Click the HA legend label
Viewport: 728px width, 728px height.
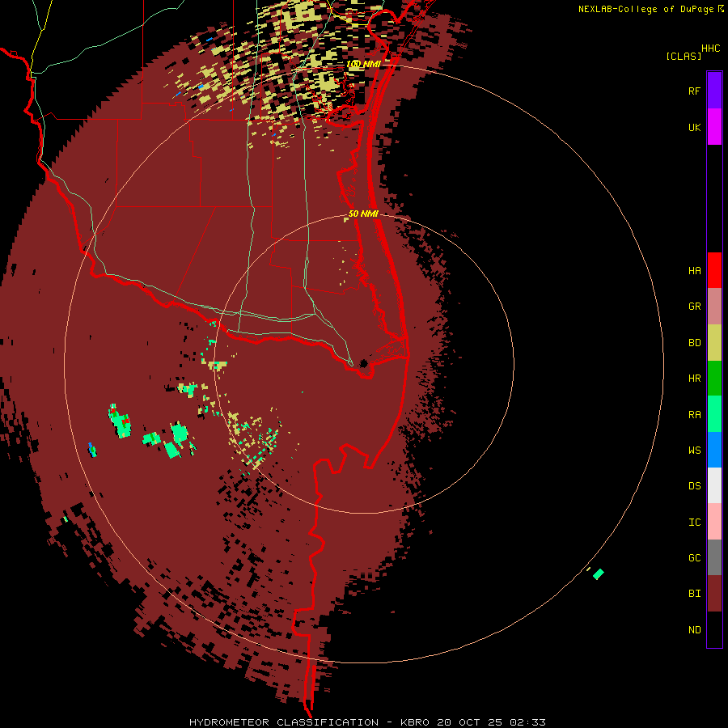[694, 271]
